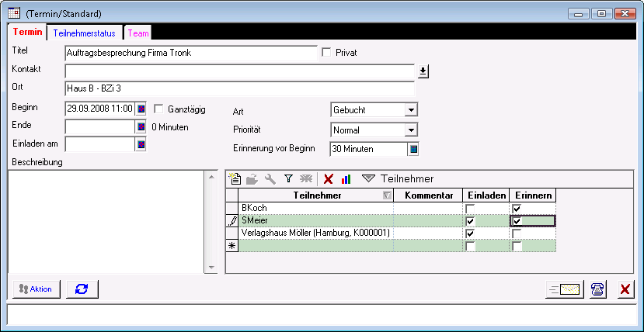Image resolution: width=644 pixels, height=332 pixels.
Task: Click the blue refresh arrows button
Action: pyautogui.click(x=82, y=289)
